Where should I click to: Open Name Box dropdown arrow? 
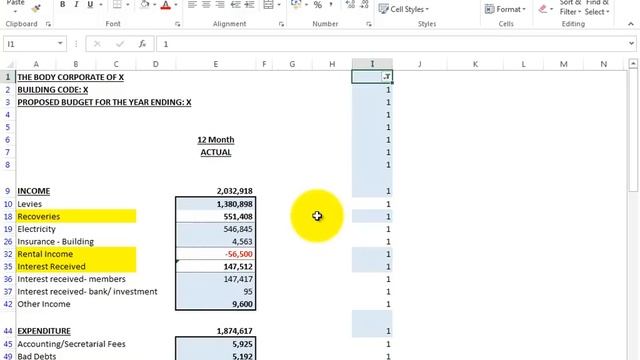click(x=60, y=43)
